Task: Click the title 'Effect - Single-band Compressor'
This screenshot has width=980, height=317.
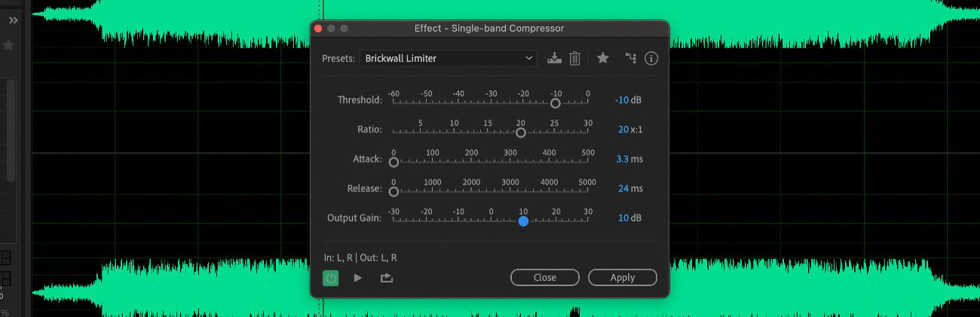Action: click(489, 29)
